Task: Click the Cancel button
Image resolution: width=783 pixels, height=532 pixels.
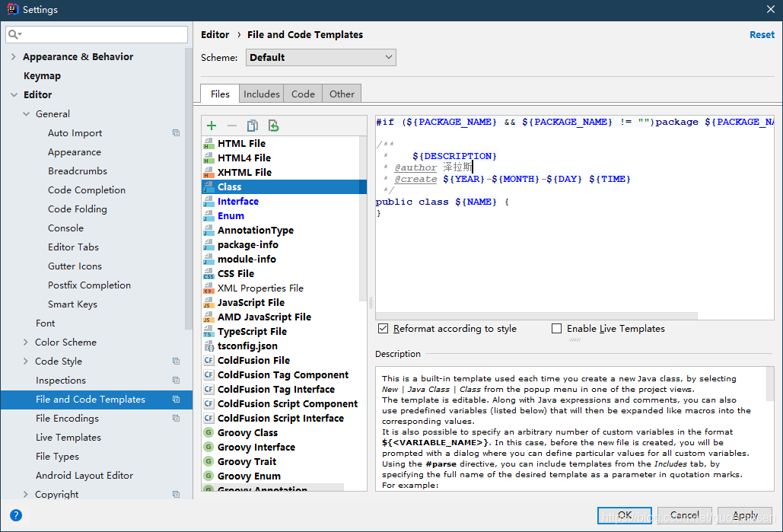Action: point(684,515)
